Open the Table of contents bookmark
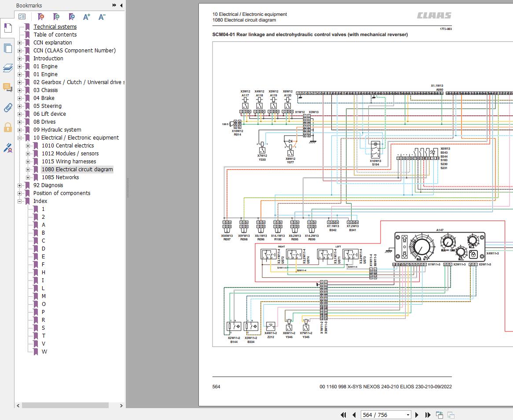The image size is (513, 420). (x=55, y=35)
